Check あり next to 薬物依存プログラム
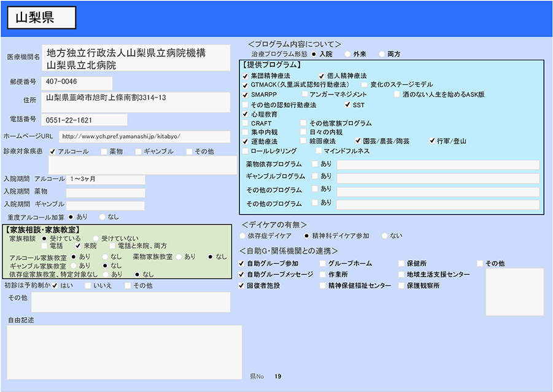 [315, 164]
